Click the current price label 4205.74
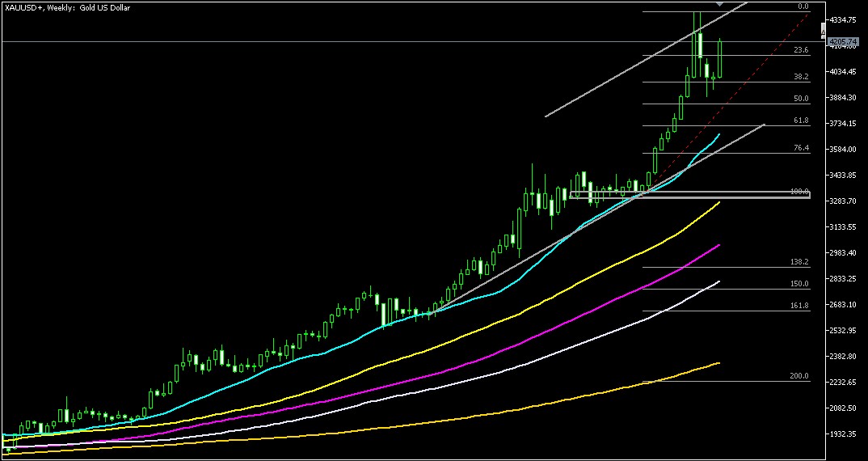Viewport: 868px width, 461px height. 845,40
